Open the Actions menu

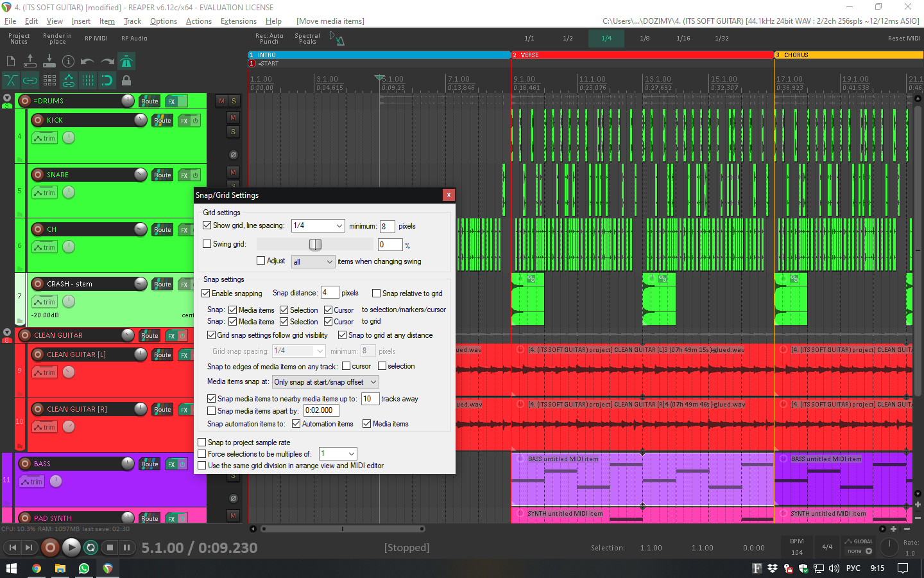pyautogui.click(x=199, y=21)
